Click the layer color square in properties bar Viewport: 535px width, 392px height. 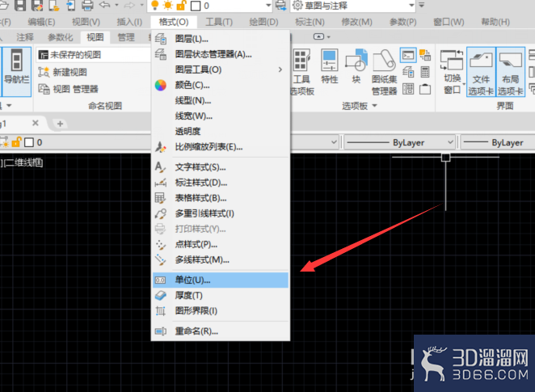[29, 142]
